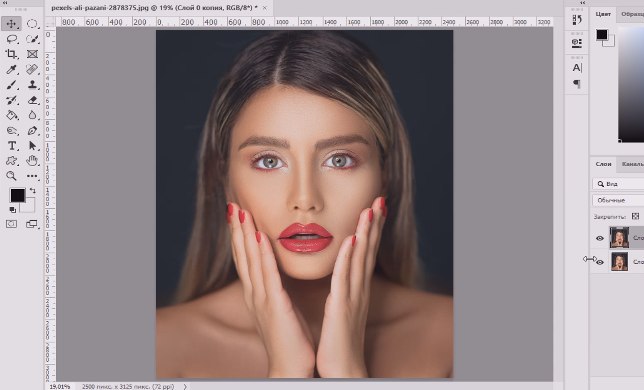
Task: Switch to the Цвет tab
Action: pyautogui.click(x=603, y=14)
